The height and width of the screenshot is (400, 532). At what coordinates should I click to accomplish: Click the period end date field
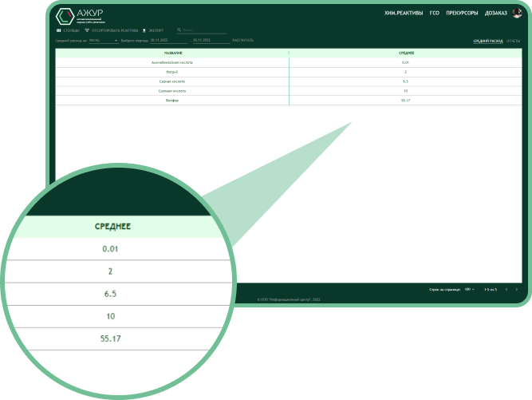tap(211, 40)
